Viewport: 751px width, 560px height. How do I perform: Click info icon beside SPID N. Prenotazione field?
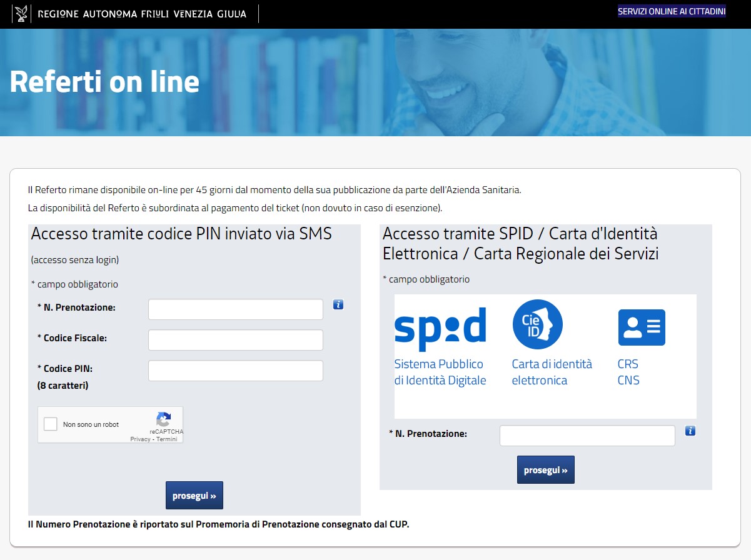[x=690, y=431]
